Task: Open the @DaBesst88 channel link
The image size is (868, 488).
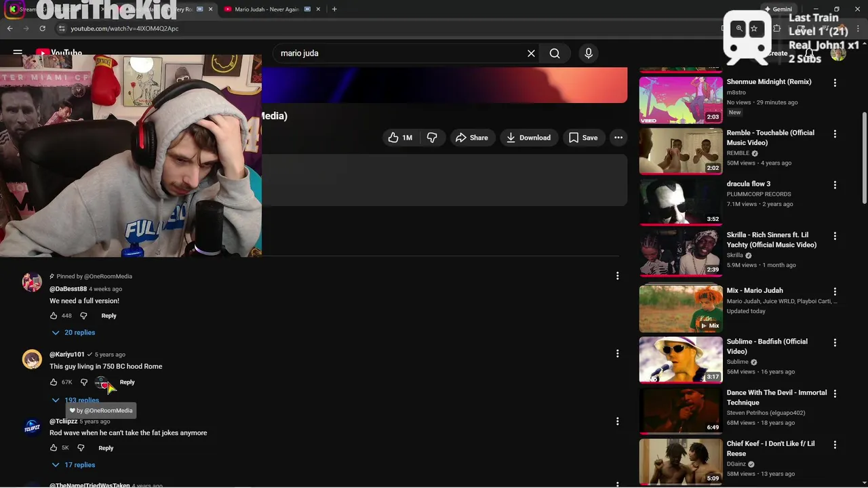Action: coord(68,289)
